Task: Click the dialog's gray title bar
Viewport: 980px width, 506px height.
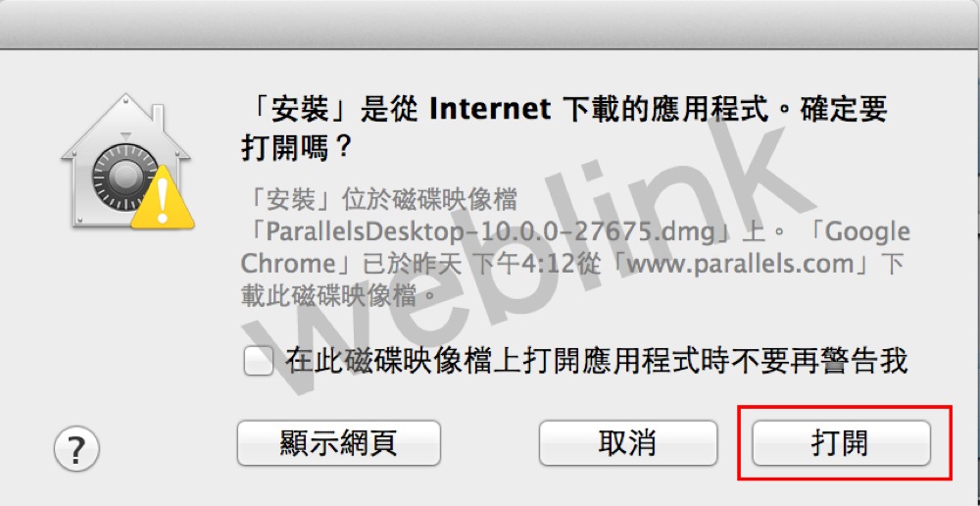Action: pos(490,24)
